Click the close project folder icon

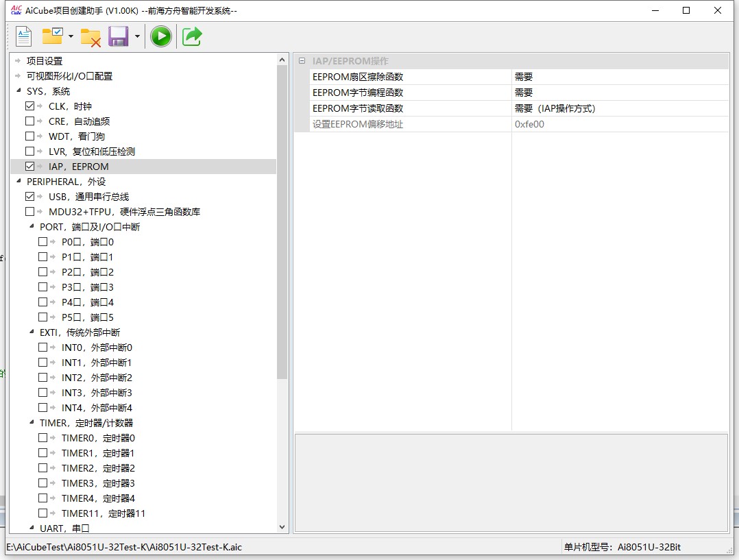point(90,37)
